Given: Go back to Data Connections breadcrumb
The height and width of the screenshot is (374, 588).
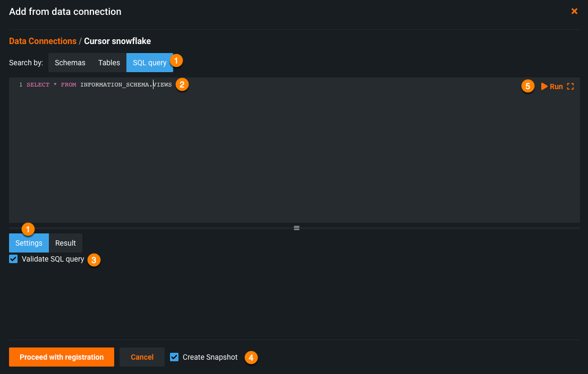Looking at the screenshot, I should 42,41.
